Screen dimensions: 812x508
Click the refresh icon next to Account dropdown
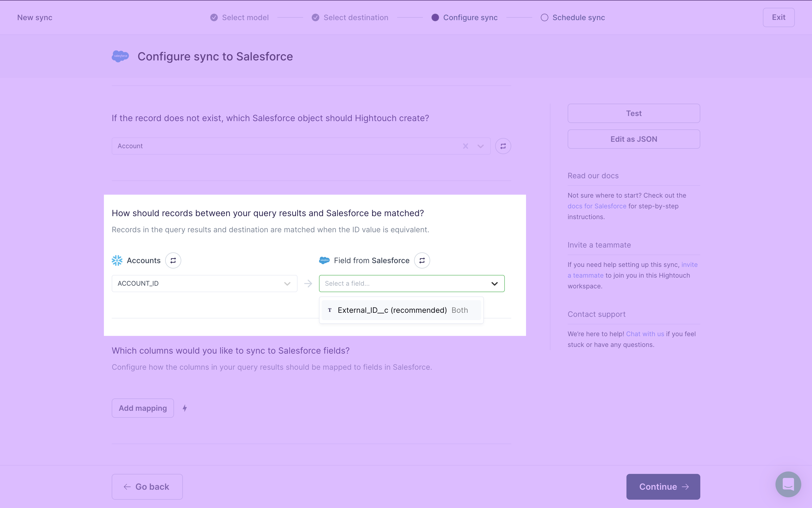[x=502, y=146]
